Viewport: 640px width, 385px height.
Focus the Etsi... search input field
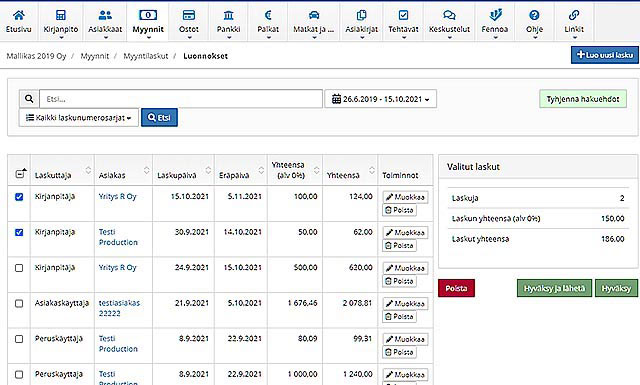pyautogui.click(x=181, y=99)
